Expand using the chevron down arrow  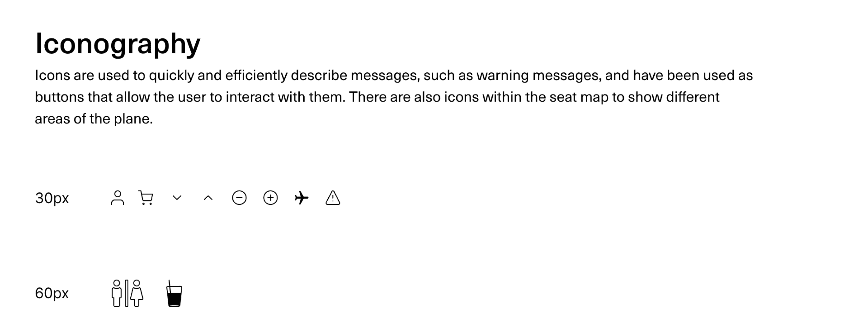[177, 198]
